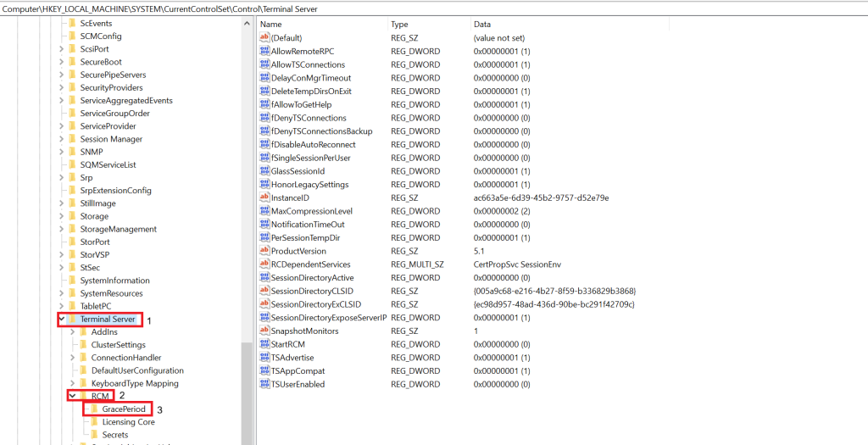
Task: Select the SystemInformation key
Action: pos(114,281)
